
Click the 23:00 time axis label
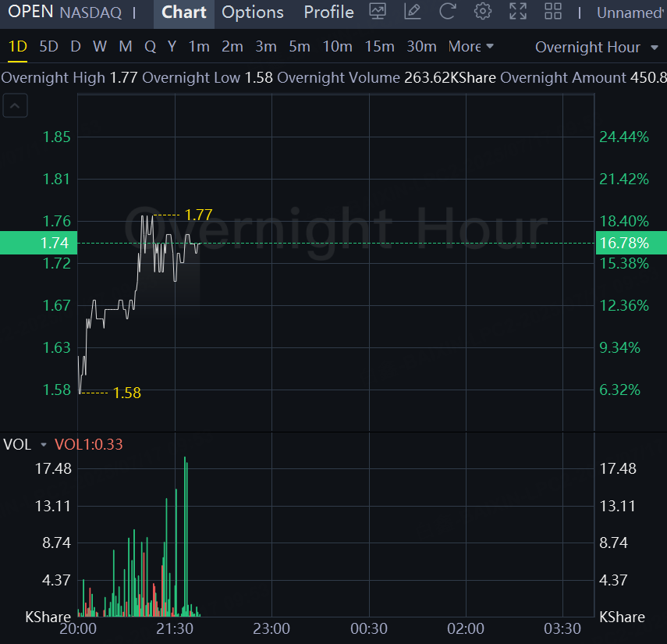[271, 628]
